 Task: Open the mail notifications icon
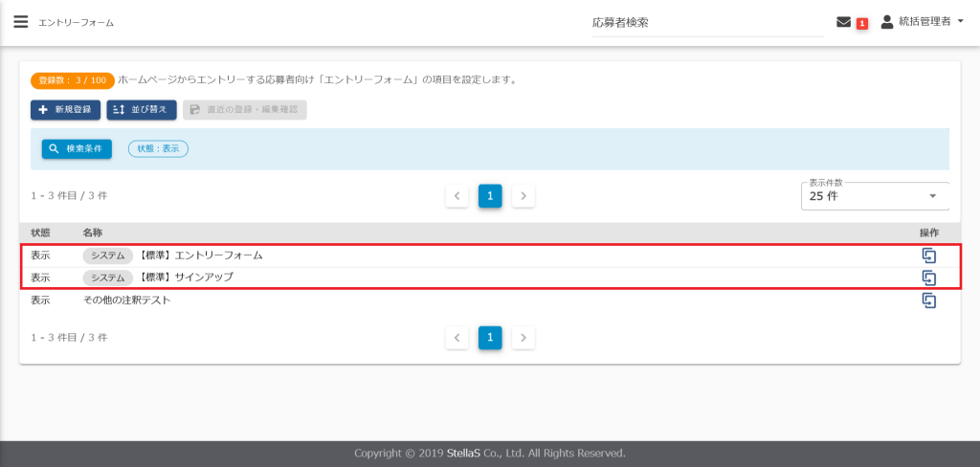843,22
